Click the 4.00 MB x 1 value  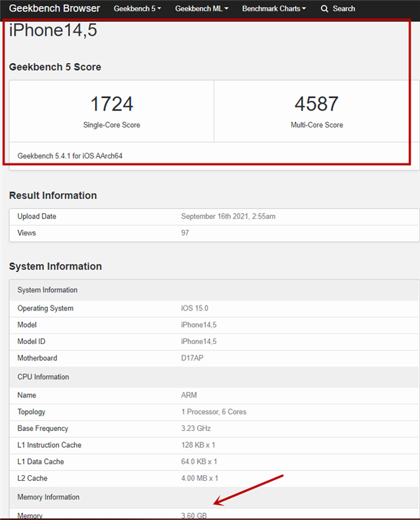pyautogui.click(x=199, y=478)
